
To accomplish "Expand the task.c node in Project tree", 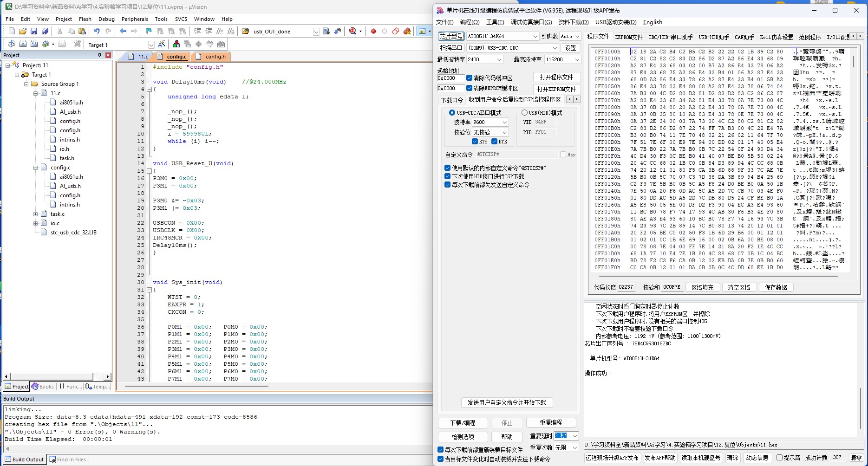I will pyautogui.click(x=36, y=214).
